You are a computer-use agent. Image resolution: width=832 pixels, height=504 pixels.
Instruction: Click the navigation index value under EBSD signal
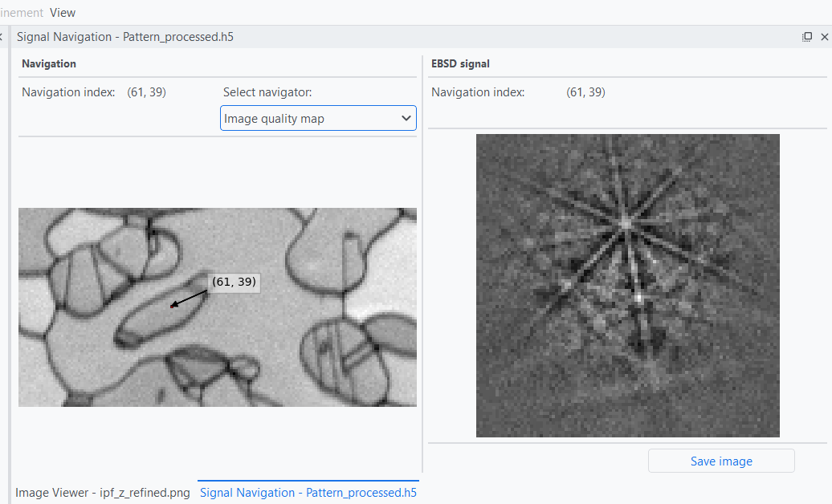(585, 92)
